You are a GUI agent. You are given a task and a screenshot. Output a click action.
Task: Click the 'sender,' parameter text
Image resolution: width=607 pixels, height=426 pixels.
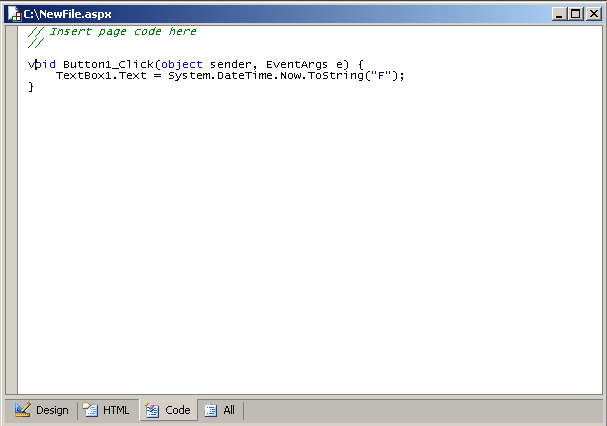click(x=233, y=65)
